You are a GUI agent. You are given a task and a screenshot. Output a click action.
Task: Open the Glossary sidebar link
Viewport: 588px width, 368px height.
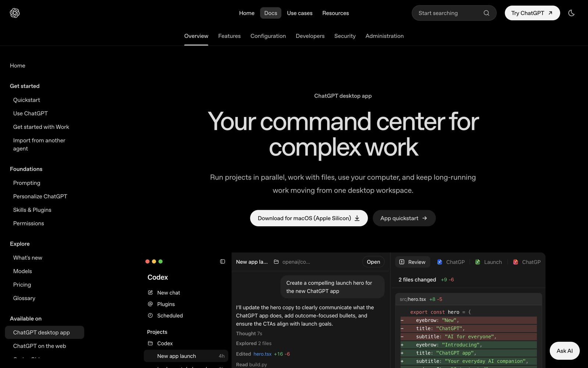[x=24, y=298]
